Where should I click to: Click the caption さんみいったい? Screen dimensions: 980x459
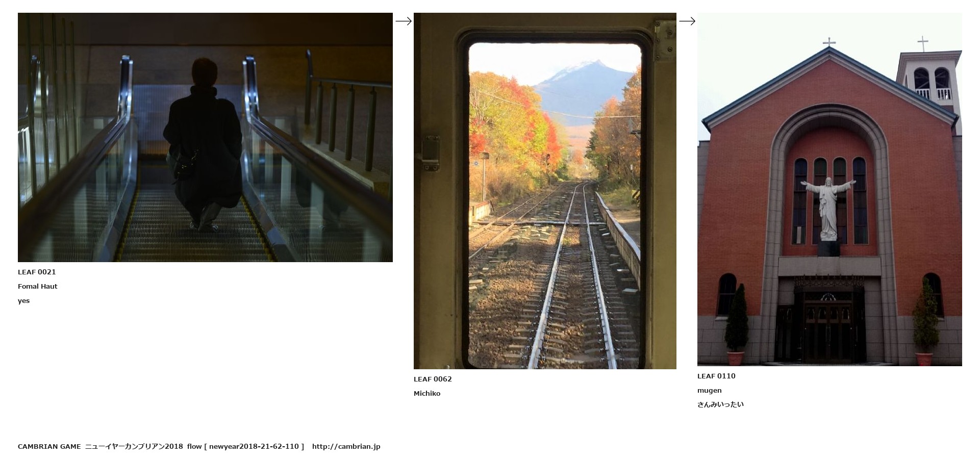pyautogui.click(x=720, y=404)
